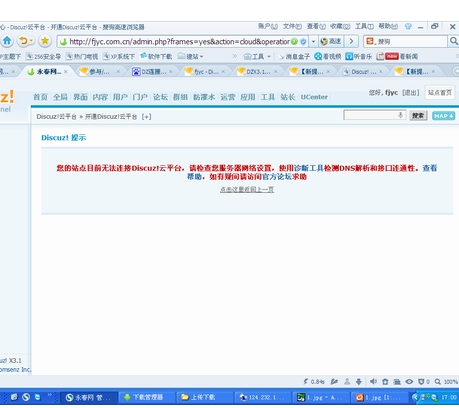Open 全局 in the Discuz admin navigation
This screenshot has width=459, height=408.
coord(60,97)
